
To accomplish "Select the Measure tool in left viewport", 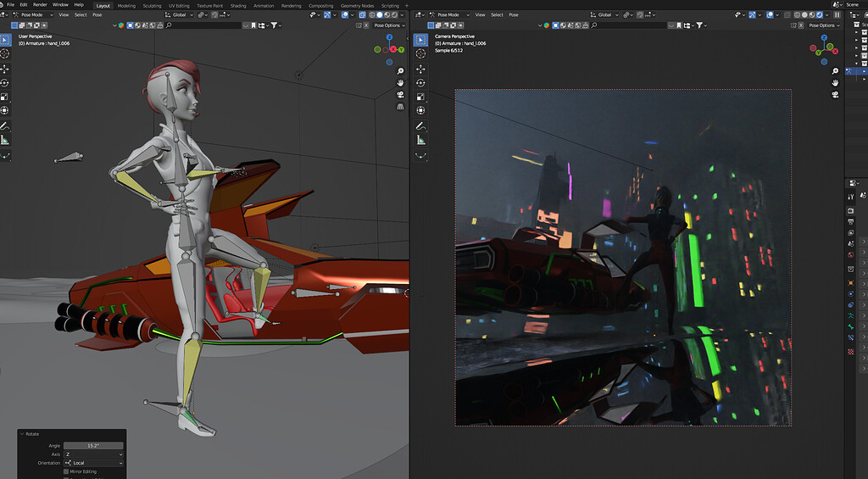I will 5,140.
